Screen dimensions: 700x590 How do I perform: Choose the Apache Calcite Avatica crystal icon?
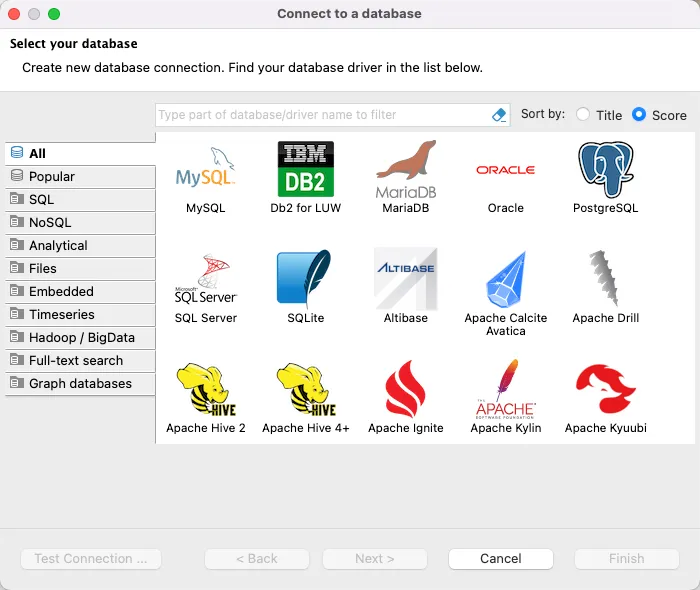(506, 280)
